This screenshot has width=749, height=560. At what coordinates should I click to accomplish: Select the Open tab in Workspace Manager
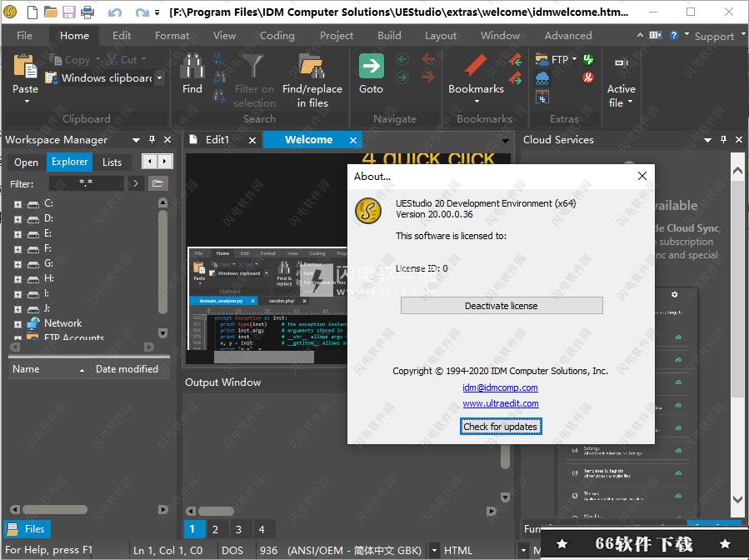pyautogui.click(x=27, y=162)
